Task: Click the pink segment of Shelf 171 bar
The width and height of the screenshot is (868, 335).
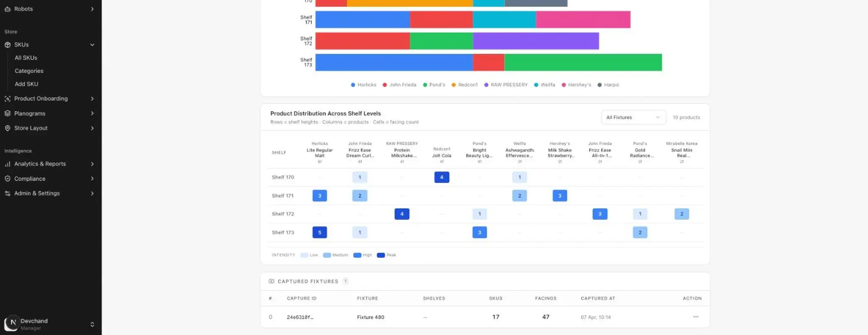Action: 583,19
